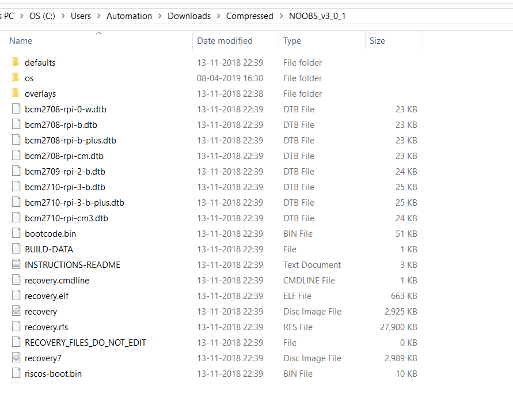Click the riscos-boot.bin file icon
The image size is (513, 420).
pyautogui.click(x=16, y=373)
